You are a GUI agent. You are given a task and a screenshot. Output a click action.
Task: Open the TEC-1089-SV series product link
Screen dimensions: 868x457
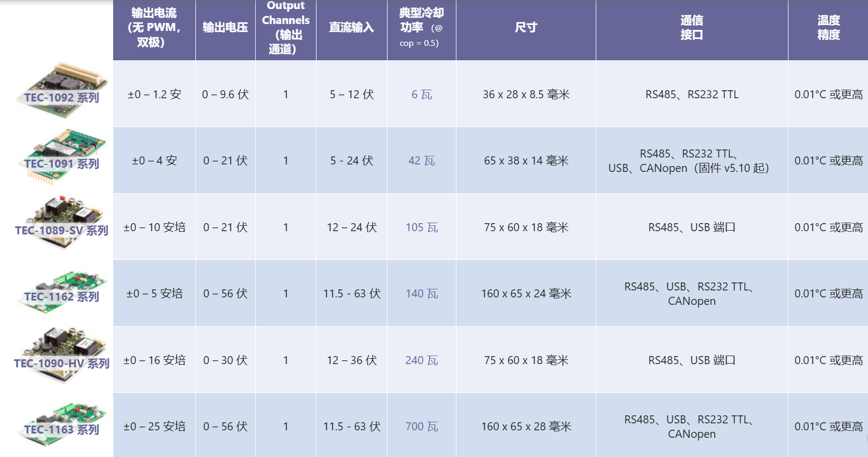[x=62, y=231]
